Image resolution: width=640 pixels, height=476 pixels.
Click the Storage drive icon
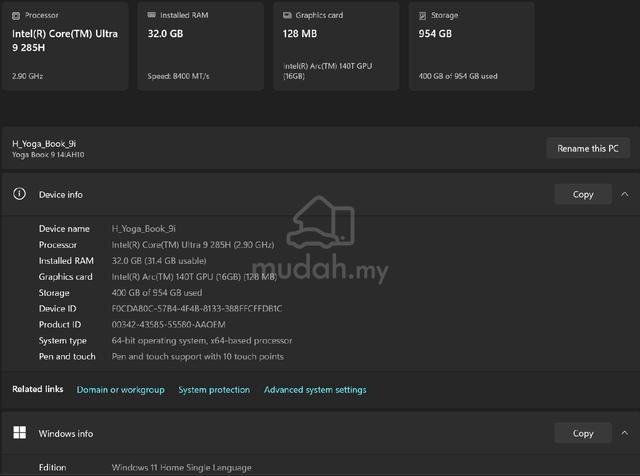click(422, 16)
